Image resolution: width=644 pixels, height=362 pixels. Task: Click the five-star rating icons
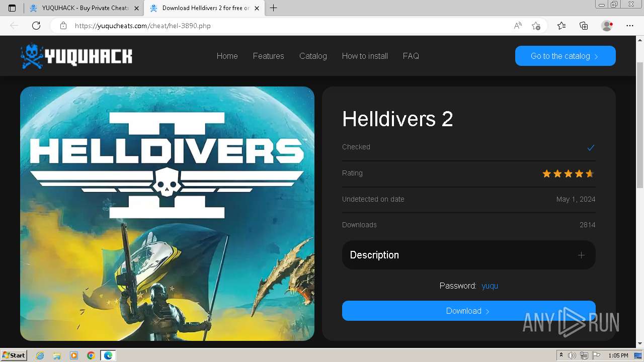pos(569,173)
